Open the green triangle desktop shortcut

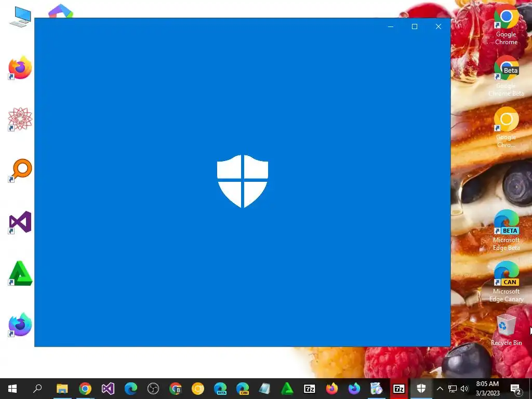coord(20,273)
